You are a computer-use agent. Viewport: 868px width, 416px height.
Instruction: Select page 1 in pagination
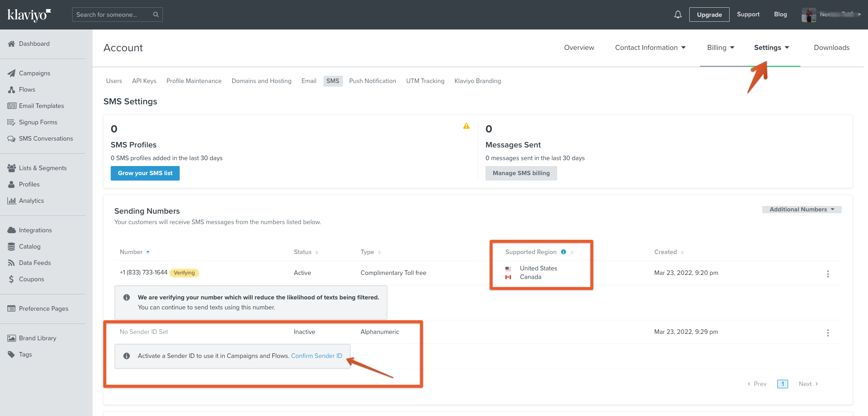(783, 384)
